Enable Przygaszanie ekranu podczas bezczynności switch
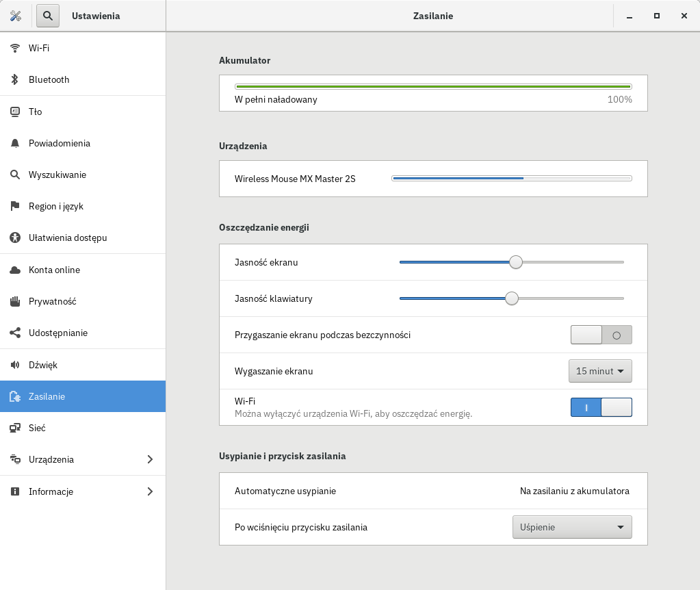This screenshot has width=700, height=590. [x=601, y=335]
